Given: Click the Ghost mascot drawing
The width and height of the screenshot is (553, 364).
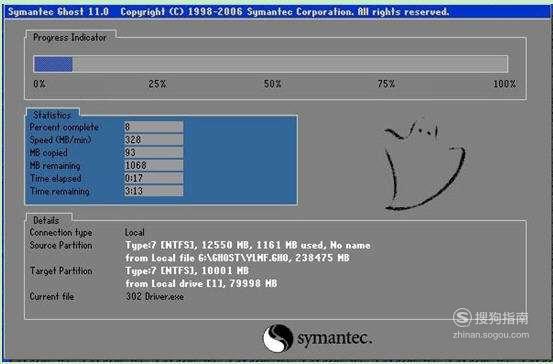Looking at the screenshot, I should (x=424, y=163).
